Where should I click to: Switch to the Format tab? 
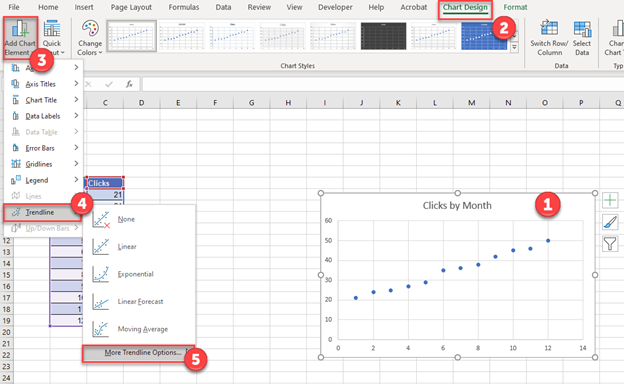point(515,7)
